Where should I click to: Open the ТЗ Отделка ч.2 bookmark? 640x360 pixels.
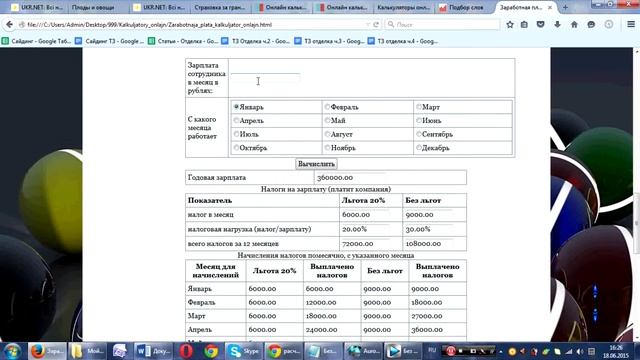coord(256,41)
